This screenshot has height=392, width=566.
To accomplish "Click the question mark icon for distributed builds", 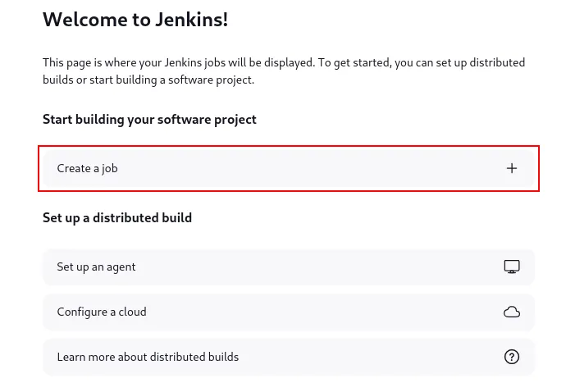I will click(512, 357).
